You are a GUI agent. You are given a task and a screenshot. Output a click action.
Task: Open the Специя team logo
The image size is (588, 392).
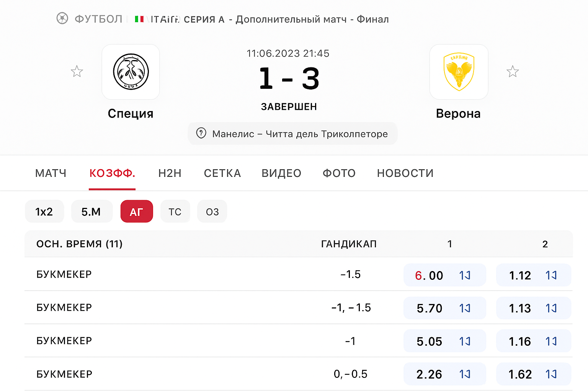click(x=131, y=72)
